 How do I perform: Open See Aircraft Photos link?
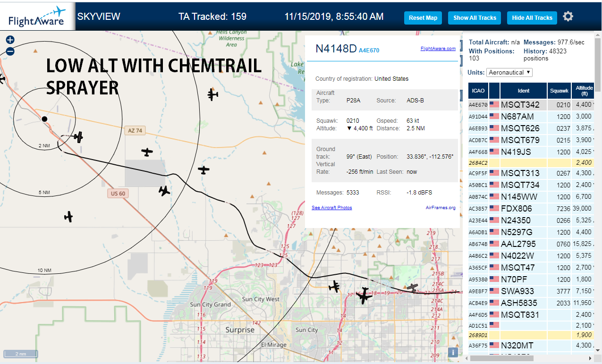(331, 208)
